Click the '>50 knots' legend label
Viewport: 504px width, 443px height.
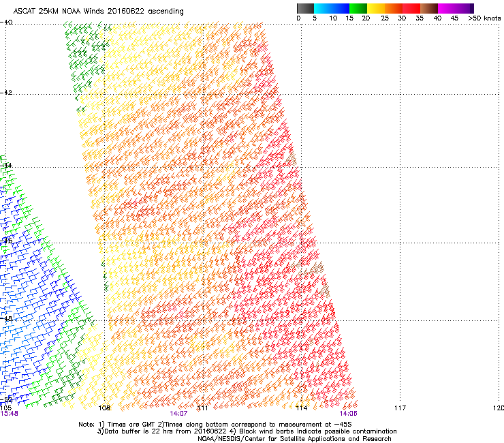[484, 18]
